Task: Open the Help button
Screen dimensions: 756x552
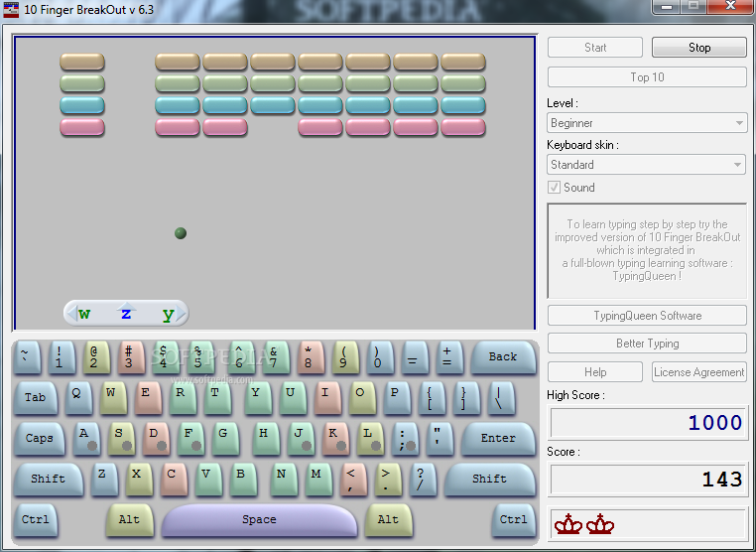Action: click(x=595, y=372)
